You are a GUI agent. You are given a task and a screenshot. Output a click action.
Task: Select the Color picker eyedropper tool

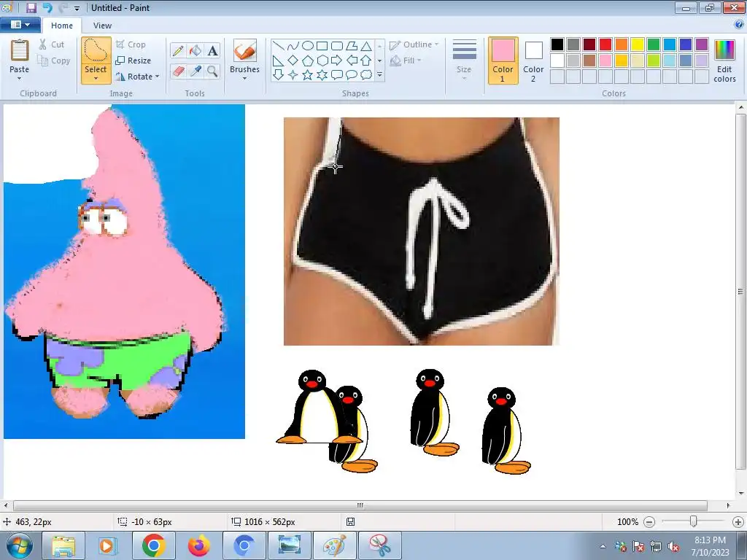click(196, 71)
